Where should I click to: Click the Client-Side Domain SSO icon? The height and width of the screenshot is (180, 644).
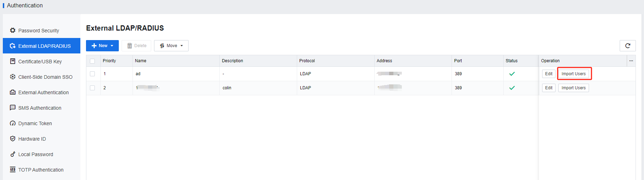coord(13,77)
